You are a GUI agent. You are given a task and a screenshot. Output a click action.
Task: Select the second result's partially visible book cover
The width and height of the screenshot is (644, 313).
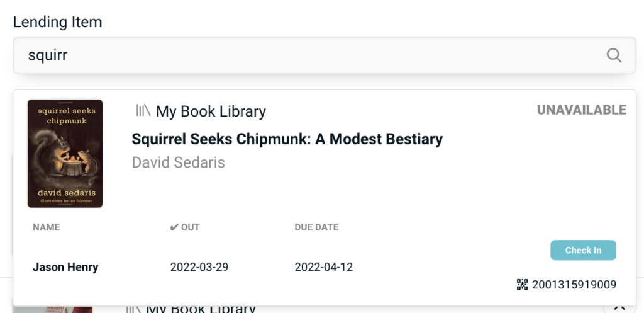coord(53,309)
